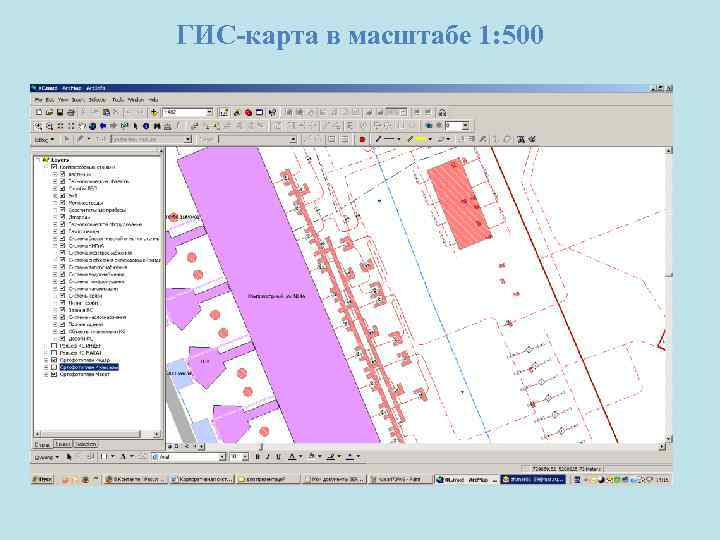Screen dimensions: 720x540
Task: Open the Editor Target layer combo box
Action: point(258,140)
